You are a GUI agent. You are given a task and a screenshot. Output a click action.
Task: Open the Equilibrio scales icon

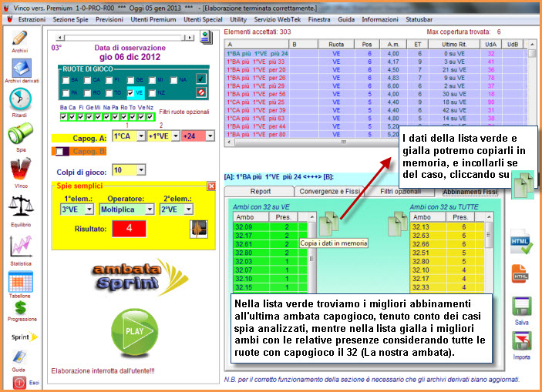pos(21,206)
